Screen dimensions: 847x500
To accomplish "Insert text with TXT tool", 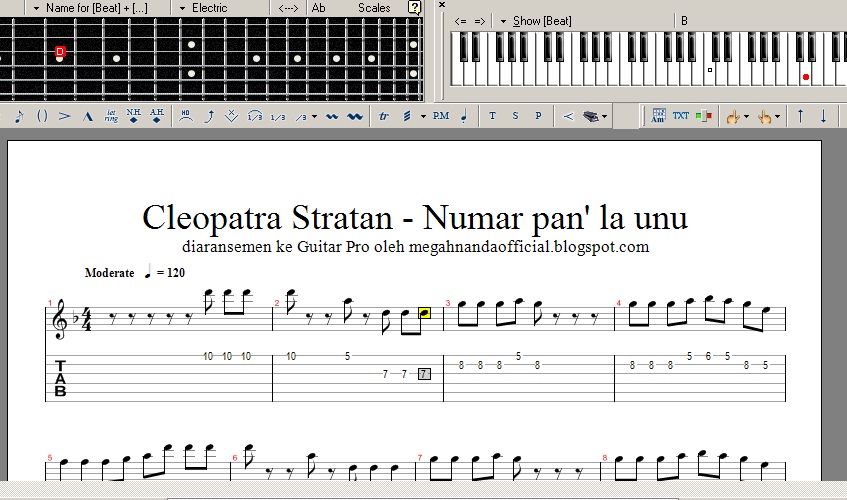I will pyautogui.click(x=681, y=116).
